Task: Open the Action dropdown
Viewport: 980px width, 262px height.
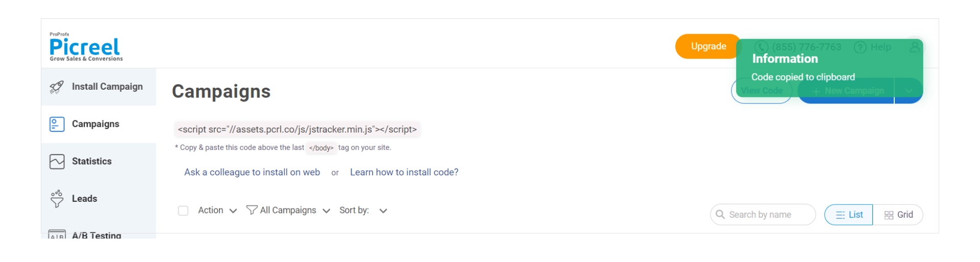Action: (217, 211)
